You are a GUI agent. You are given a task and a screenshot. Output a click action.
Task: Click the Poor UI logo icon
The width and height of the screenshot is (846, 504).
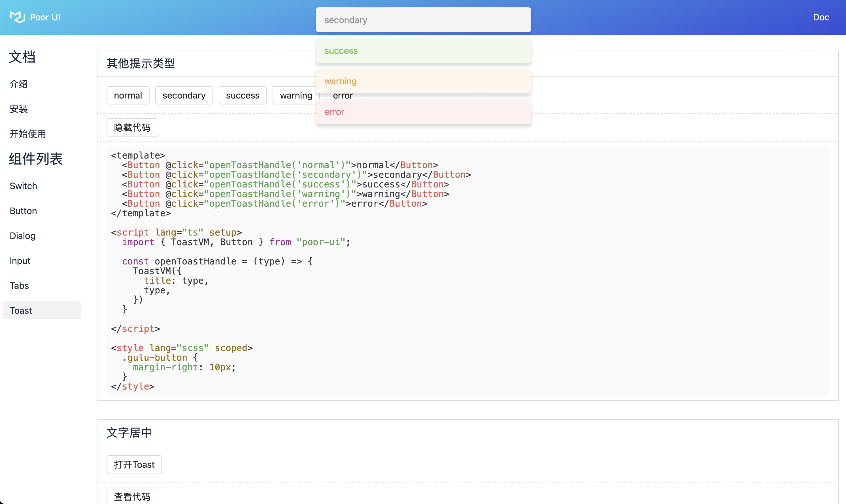click(x=17, y=17)
